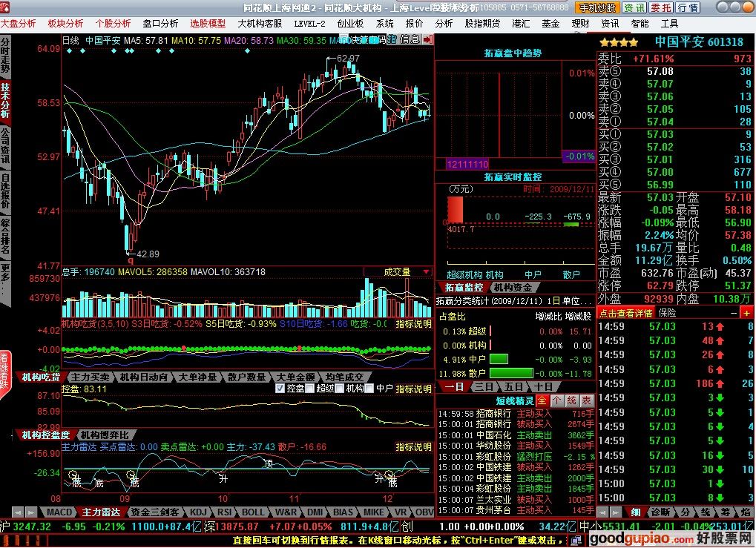Open 手机炒股 from the title bar
Screen dimensions: 756x548
tap(597, 7)
